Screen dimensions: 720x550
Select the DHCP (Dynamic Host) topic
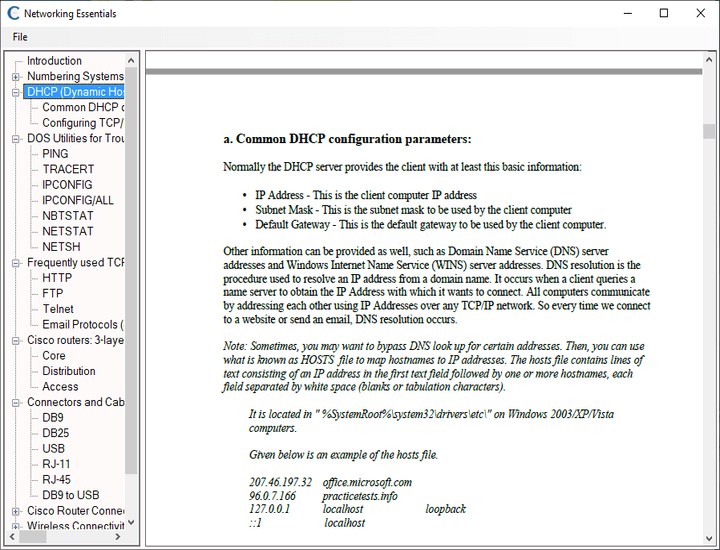[75, 92]
